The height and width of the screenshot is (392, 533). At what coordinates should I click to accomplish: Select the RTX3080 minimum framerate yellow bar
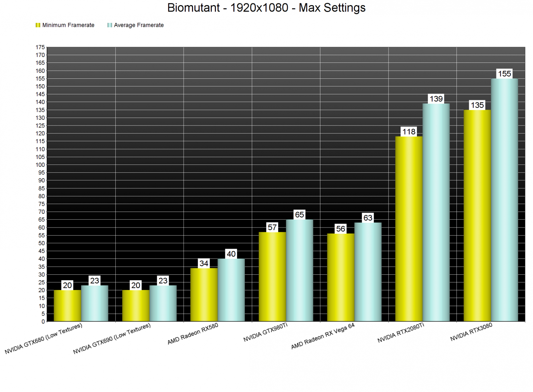[x=477, y=215]
